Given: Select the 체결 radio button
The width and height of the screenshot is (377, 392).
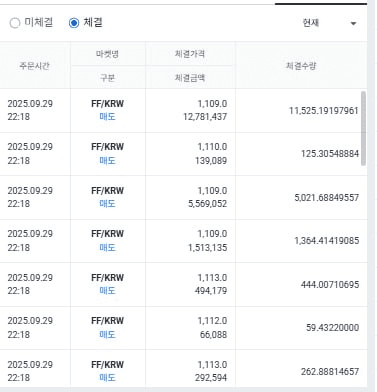Looking at the screenshot, I should click(x=74, y=23).
